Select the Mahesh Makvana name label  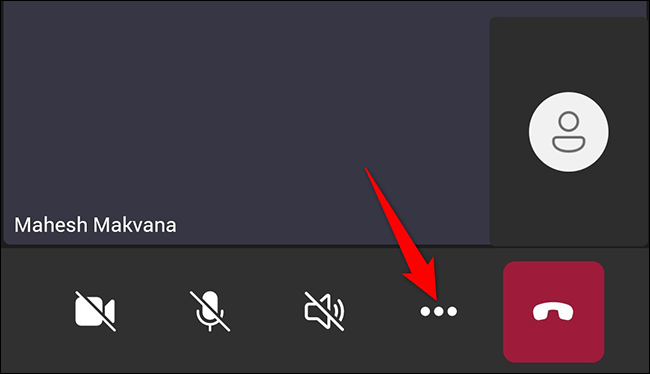pyautogui.click(x=95, y=225)
